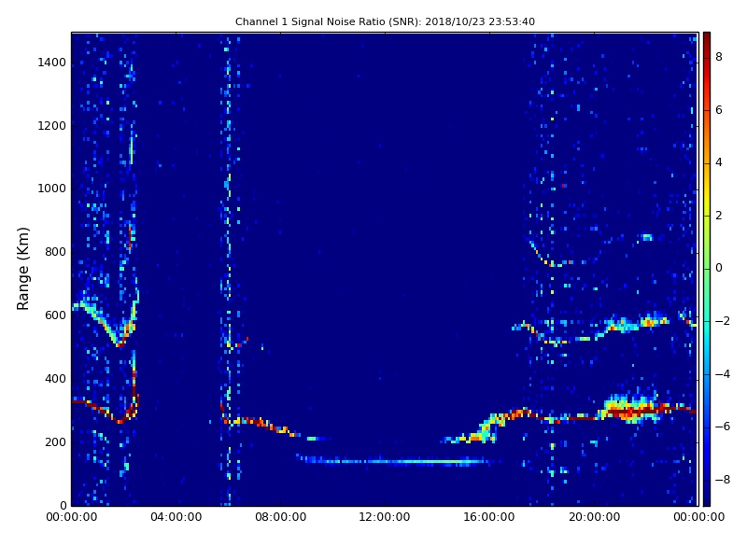
Task: Click the 16:00:00 time axis label
Action: pyautogui.click(x=489, y=517)
